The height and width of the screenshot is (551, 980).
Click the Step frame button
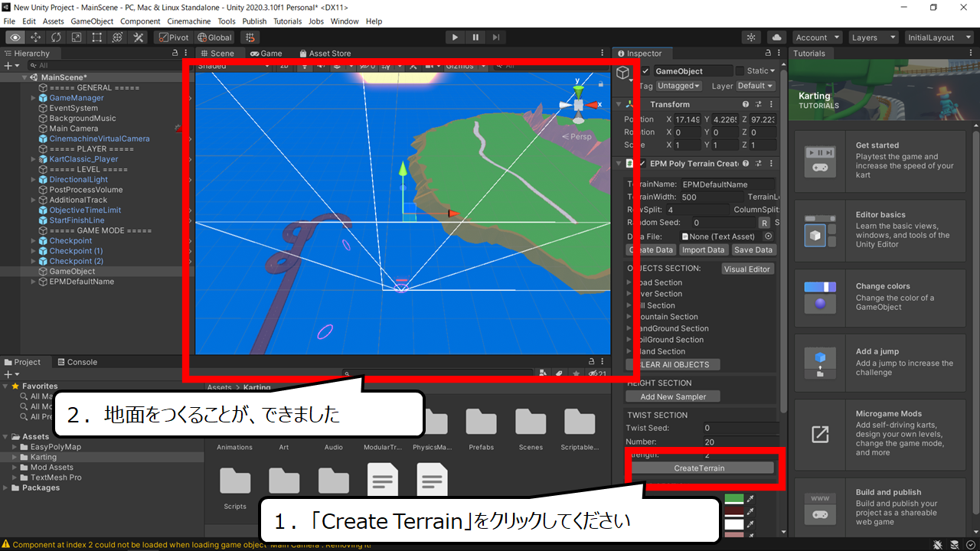[x=496, y=37]
